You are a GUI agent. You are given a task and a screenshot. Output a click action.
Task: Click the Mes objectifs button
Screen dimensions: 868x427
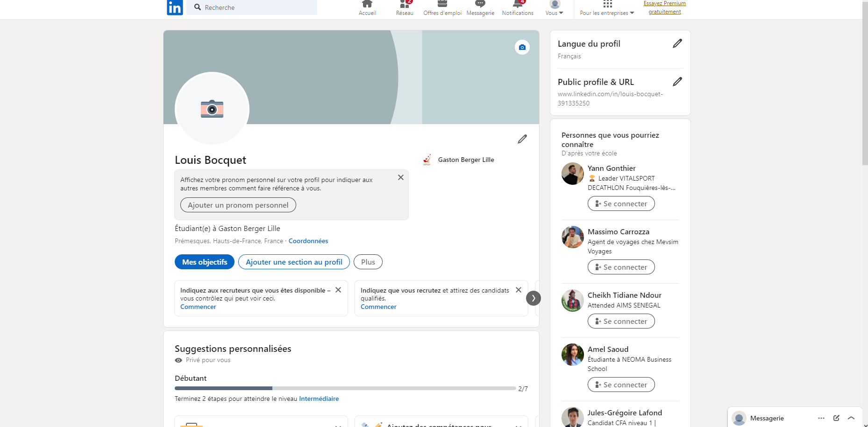(x=205, y=262)
